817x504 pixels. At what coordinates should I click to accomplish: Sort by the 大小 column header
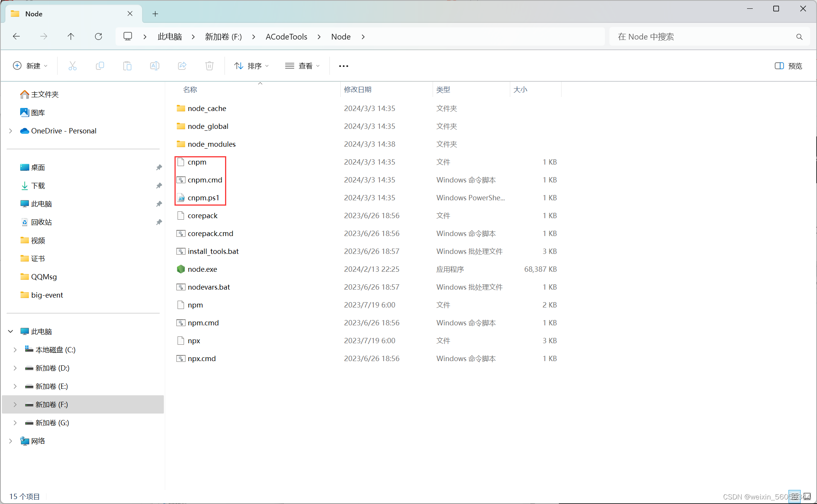pos(520,90)
